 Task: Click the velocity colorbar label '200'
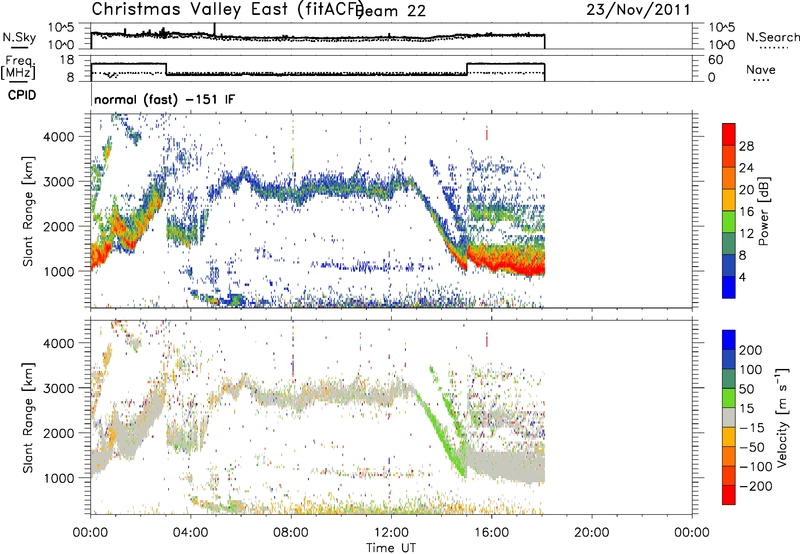[x=751, y=350]
